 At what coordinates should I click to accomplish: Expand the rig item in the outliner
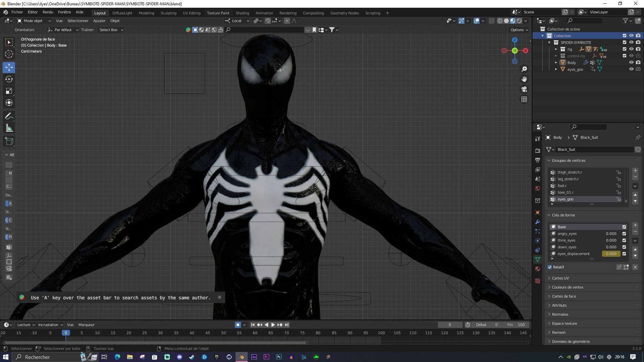point(556,49)
